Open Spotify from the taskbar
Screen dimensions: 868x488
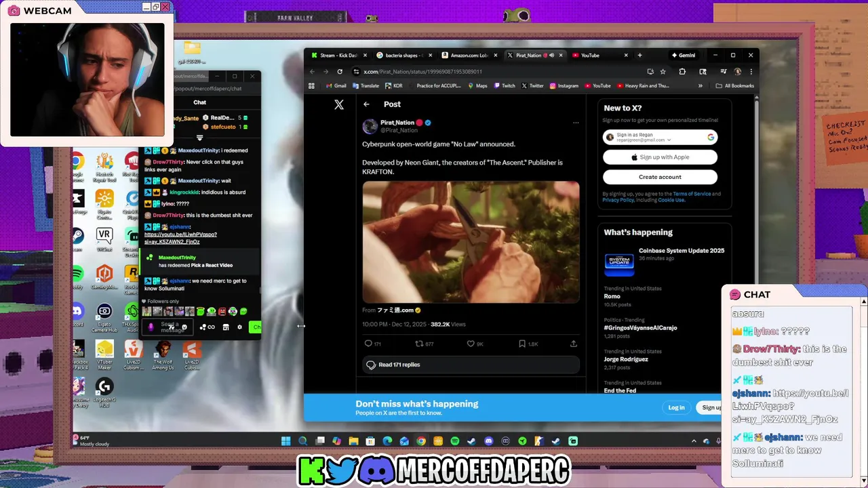pos(455,441)
